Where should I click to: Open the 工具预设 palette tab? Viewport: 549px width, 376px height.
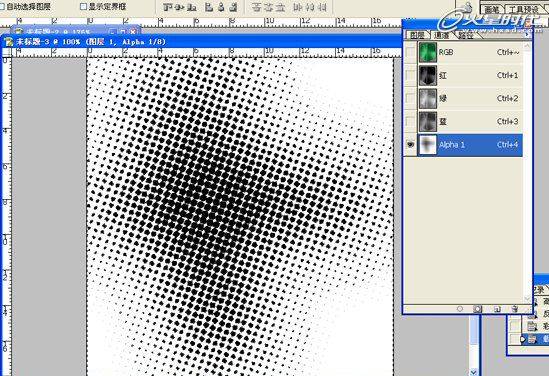tap(524, 9)
